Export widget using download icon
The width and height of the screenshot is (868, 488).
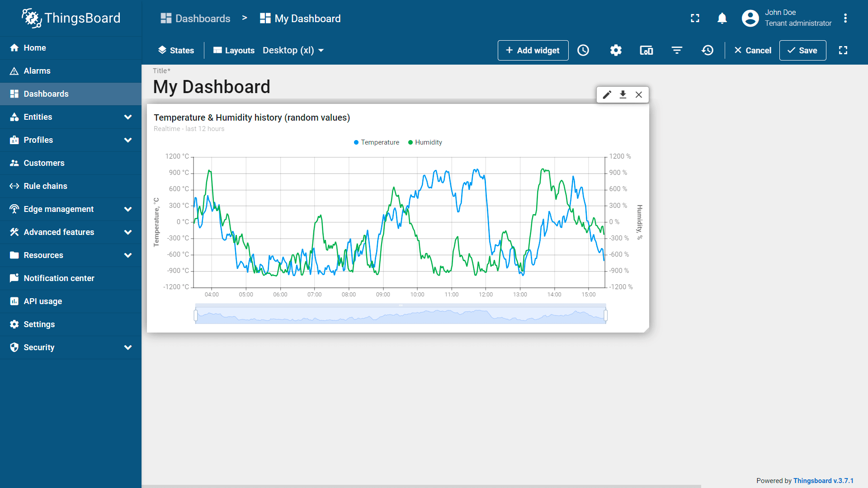(x=623, y=94)
